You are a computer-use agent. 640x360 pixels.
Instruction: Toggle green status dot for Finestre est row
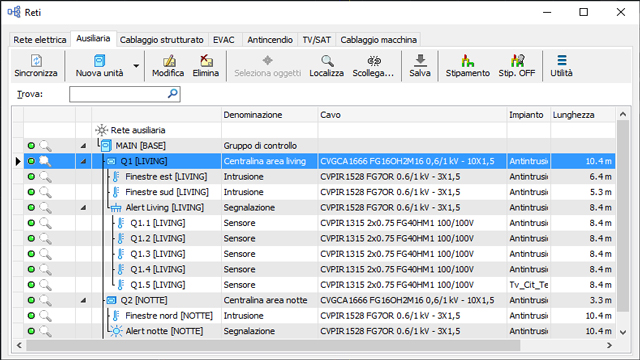point(31,177)
